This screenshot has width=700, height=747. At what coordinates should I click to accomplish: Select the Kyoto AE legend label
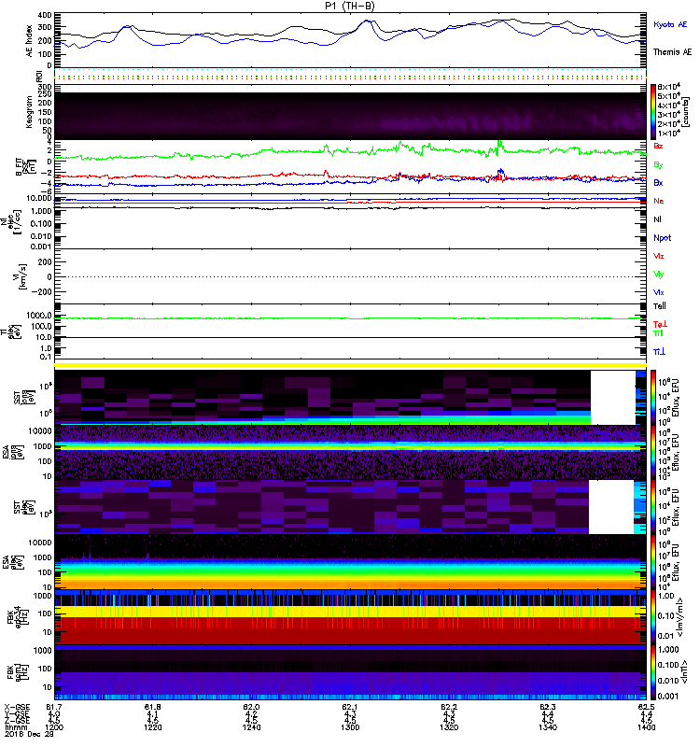pyautogui.click(x=670, y=24)
